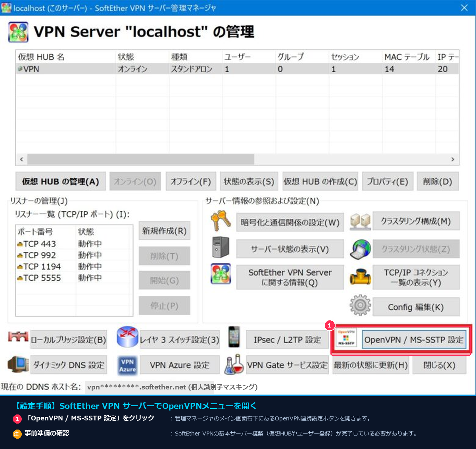The image size is (476, 449).
Task: Open ダイナミック DNS 設定
Action: 69,365
